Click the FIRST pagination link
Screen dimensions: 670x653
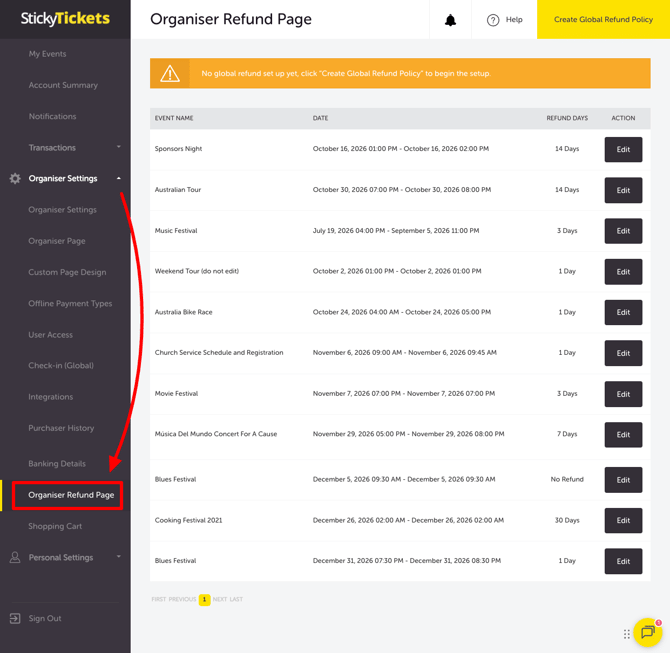tap(159, 599)
